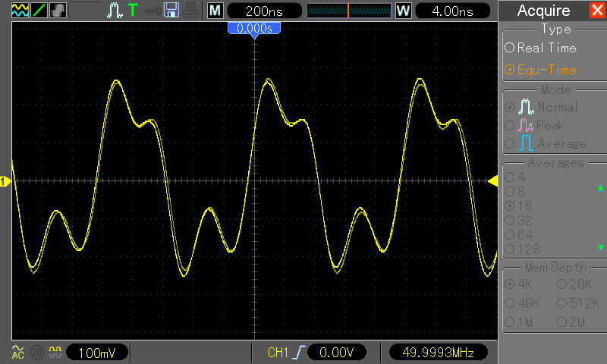Open the 200ns main timebase setting
Viewport: 607px width, 364px height.
pyautogui.click(x=264, y=11)
